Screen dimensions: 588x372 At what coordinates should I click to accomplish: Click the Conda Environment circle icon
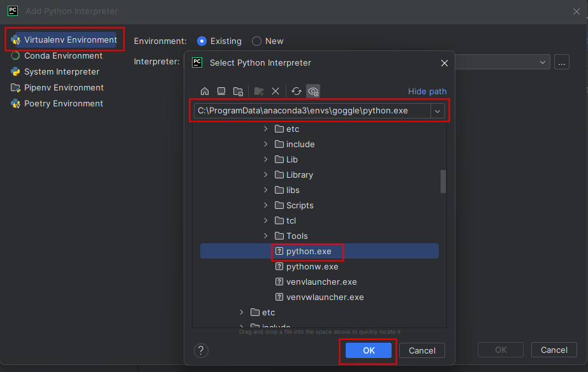click(x=15, y=56)
